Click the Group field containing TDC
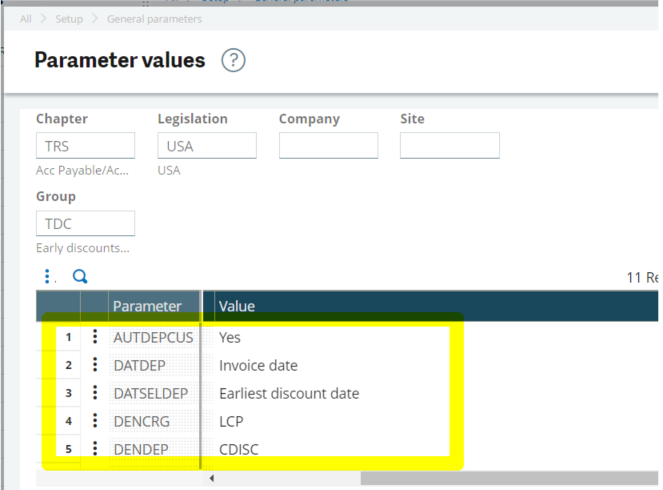The height and width of the screenshot is (490, 663). [85, 223]
